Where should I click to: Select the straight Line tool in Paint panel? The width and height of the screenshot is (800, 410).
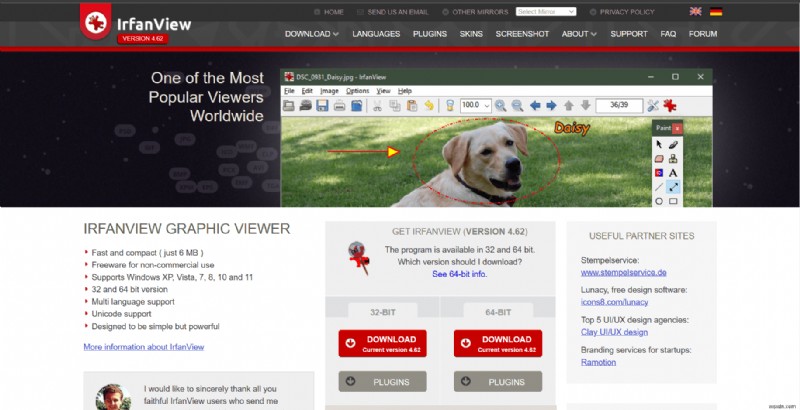(659, 187)
